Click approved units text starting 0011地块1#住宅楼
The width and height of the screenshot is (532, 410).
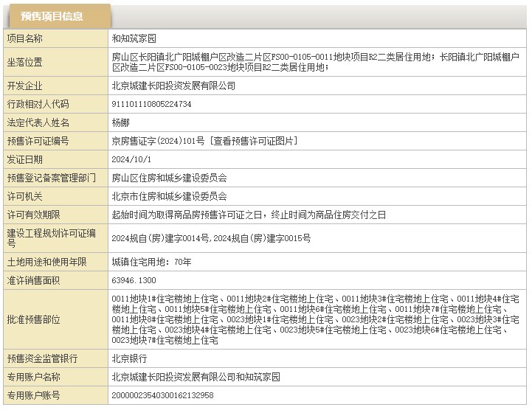[316, 319]
